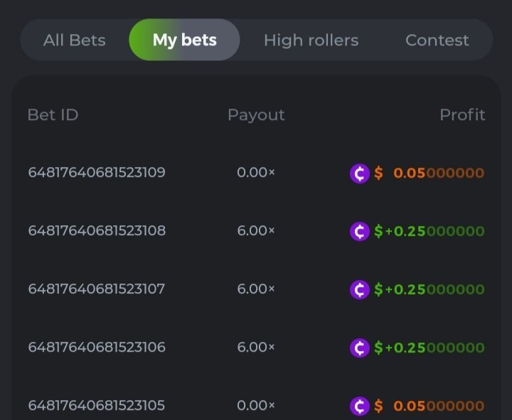Open bet ID 64817640681523109

pos(97,173)
